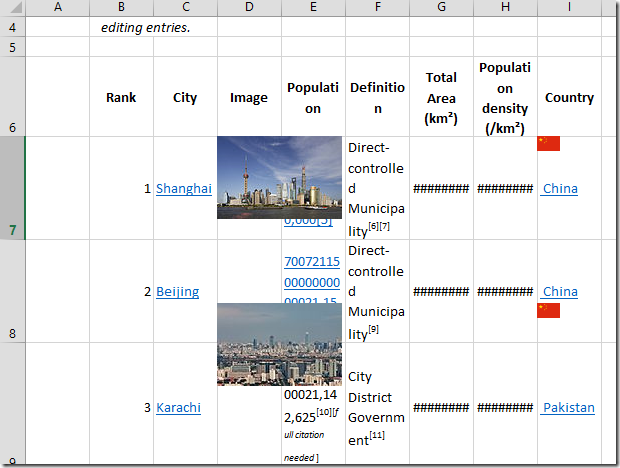This screenshot has height=468, width=620.
Task: Click the China link in Beijing's row
Action: click(x=559, y=292)
